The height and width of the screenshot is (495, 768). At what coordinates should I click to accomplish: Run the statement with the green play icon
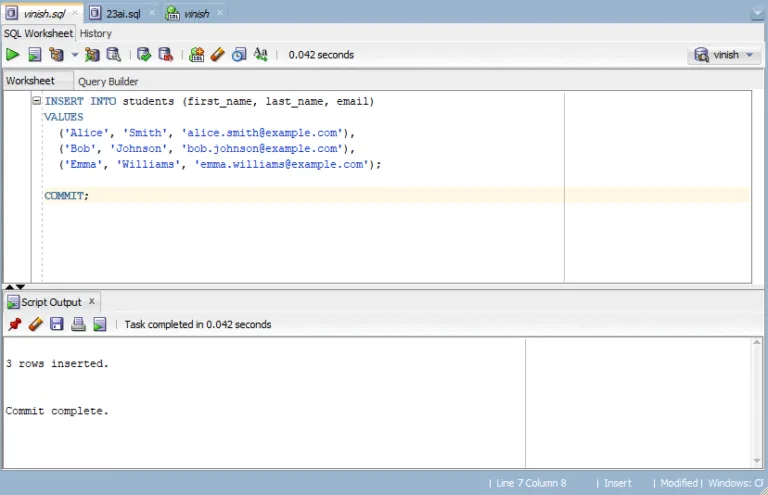click(12, 54)
